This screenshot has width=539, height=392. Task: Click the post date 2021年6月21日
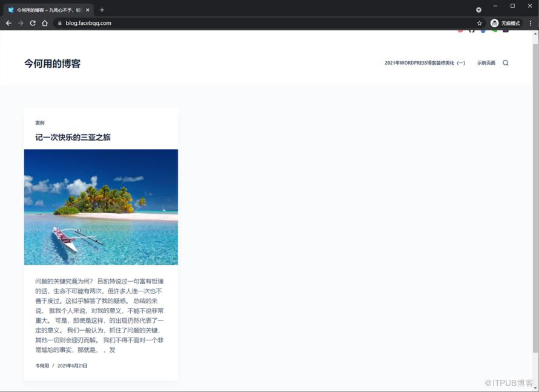point(72,365)
